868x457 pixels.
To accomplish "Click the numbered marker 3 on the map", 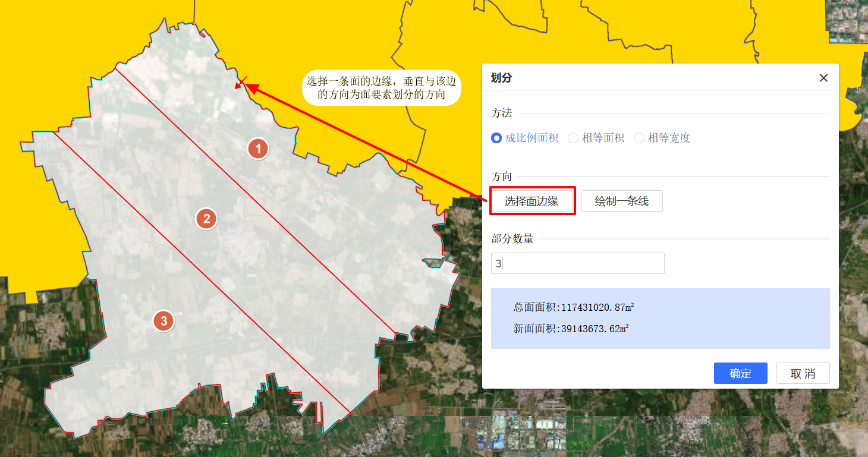I will 163,322.
